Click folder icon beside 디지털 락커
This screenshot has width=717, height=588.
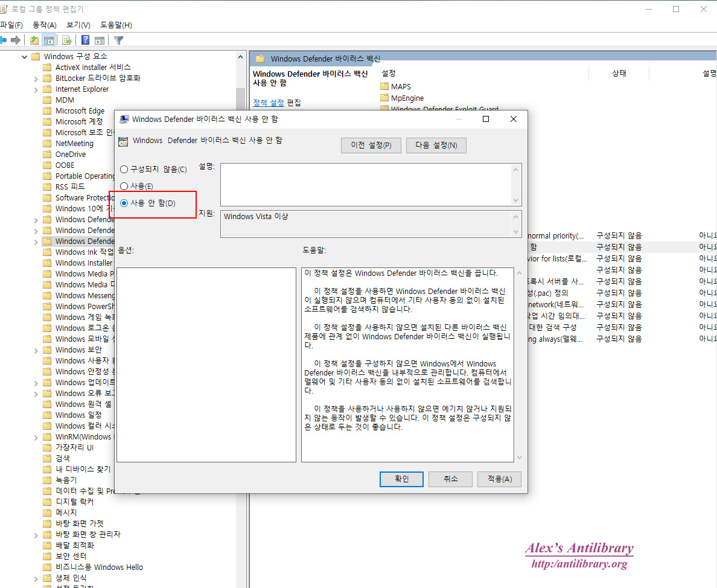point(47,502)
